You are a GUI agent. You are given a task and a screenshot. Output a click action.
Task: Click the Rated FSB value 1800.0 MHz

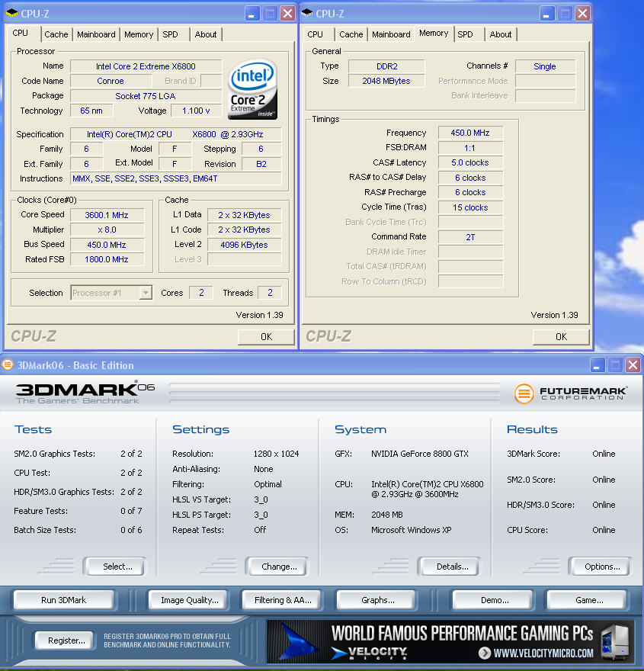point(107,259)
